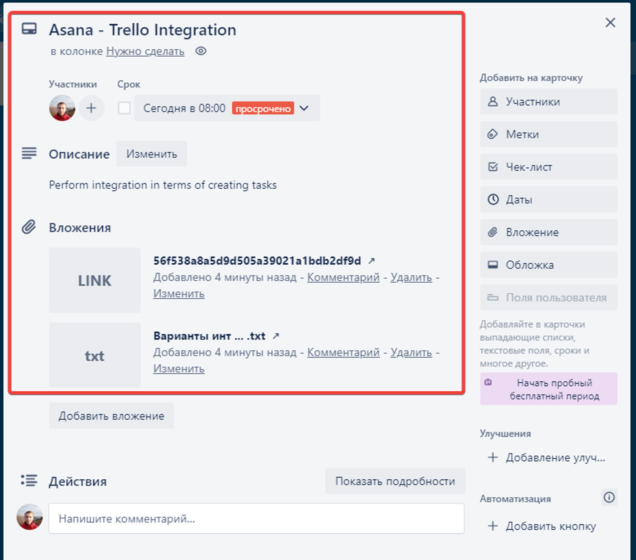The image size is (636, 560).
Task: Open external link icon for txt attachment
Action: [276, 336]
